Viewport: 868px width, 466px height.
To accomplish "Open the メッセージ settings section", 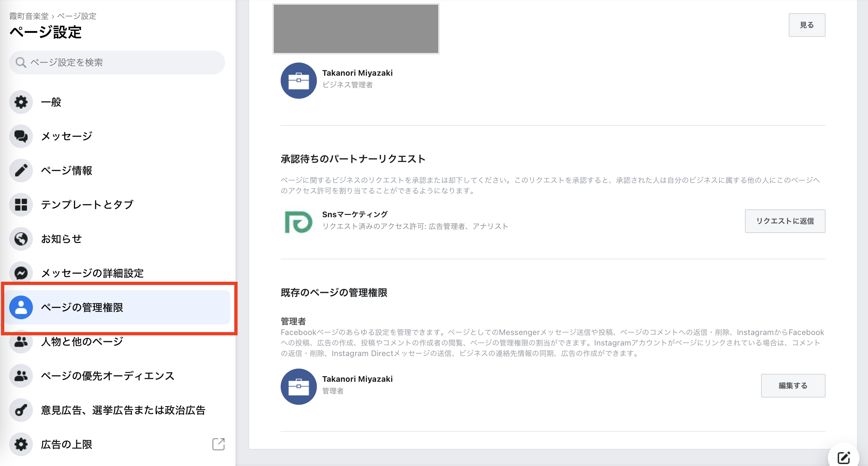I will tap(117, 136).
